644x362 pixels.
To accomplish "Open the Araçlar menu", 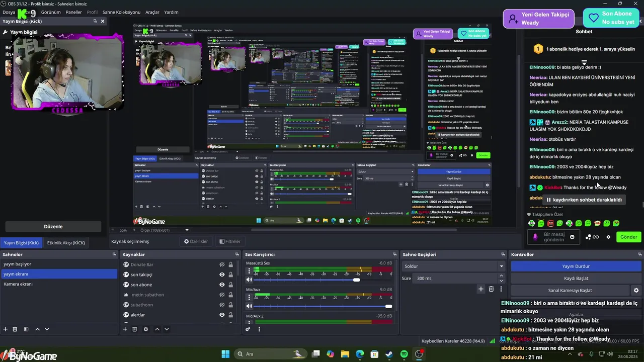I will coord(152,12).
